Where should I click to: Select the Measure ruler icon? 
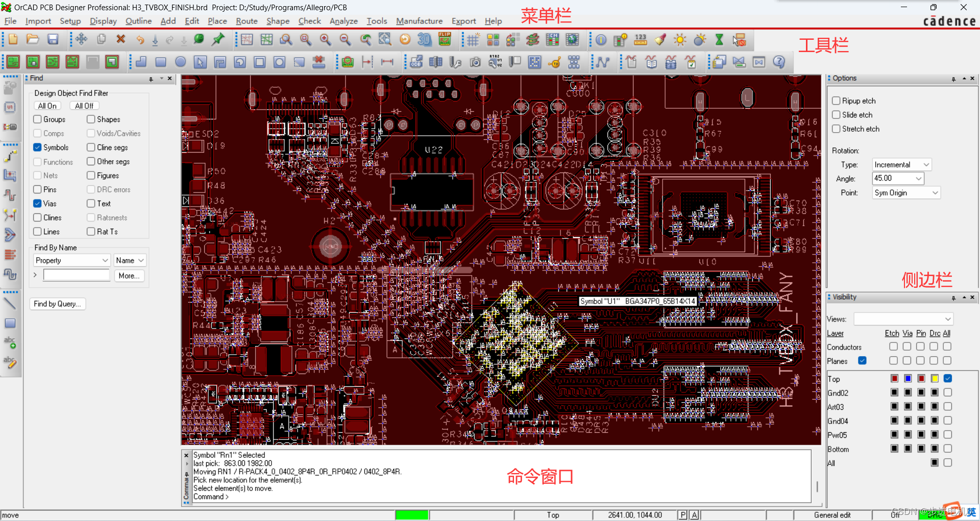[x=641, y=39]
